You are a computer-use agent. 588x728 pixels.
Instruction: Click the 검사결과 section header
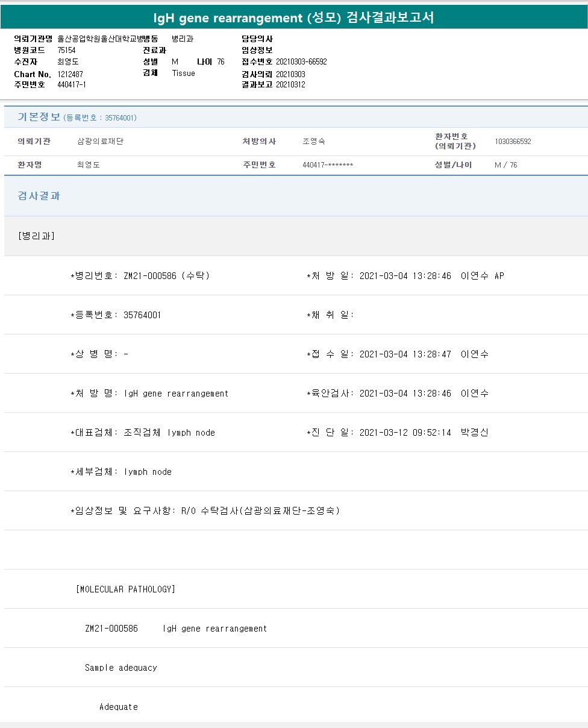[39, 196]
